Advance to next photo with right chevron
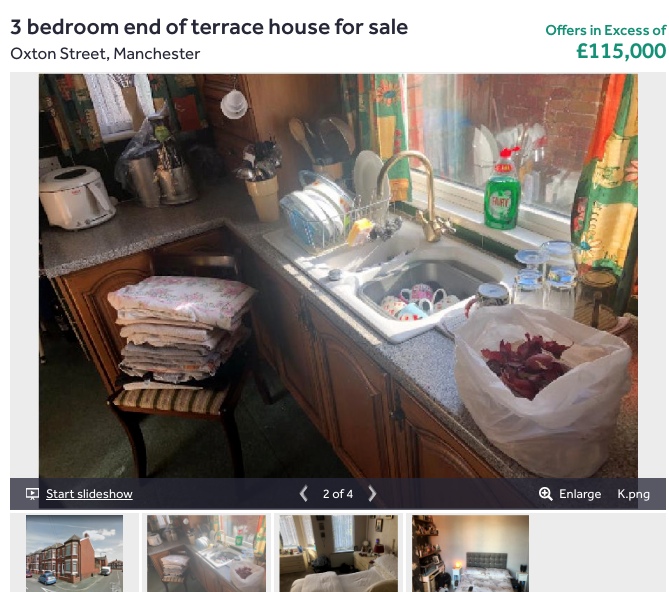The image size is (669, 592). pyautogui.click(x=372, y=494)
